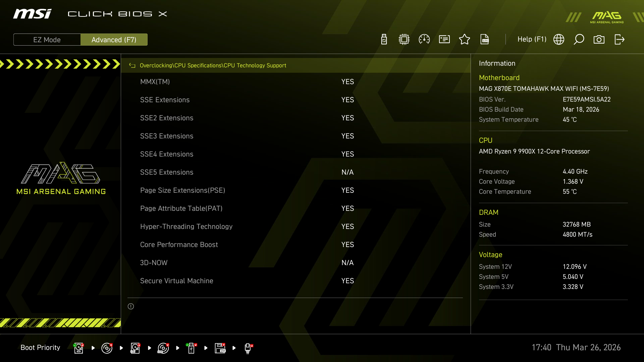The width and height of the screenshot is (644, 362).
Task: Select the hard disk in Boot Priority
Action: click(x=78, y=348)
